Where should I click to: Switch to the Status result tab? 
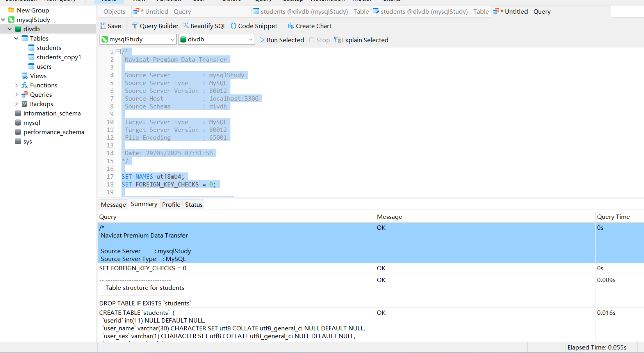tap(194, 204)
